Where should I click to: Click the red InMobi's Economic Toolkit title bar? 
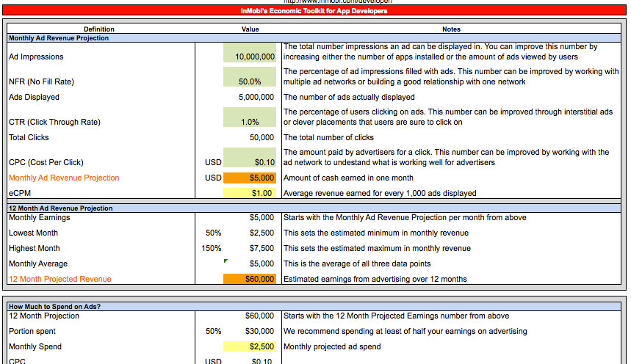pyautogui.click(x=314, y=10)
